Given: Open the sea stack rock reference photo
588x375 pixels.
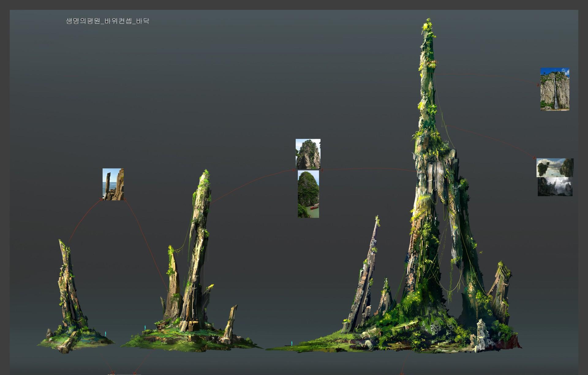Looking at the screenshot, I should pyautogui.click(x=113, y=184).
